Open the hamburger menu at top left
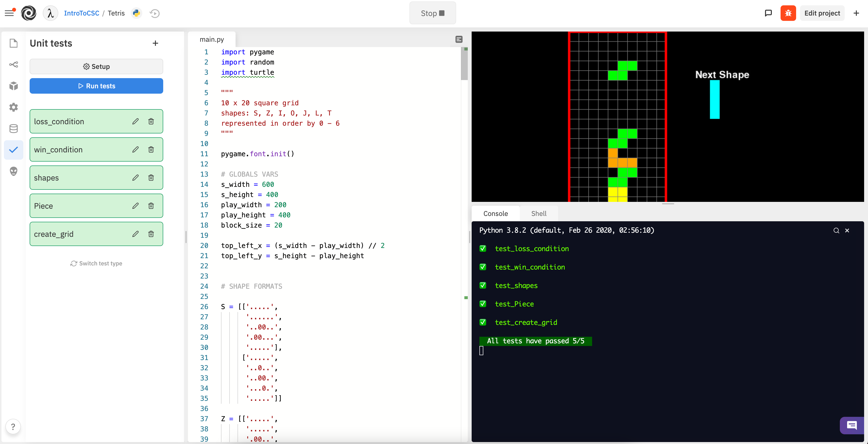Viewport: 868px width, 444px height. click(9, 13)
